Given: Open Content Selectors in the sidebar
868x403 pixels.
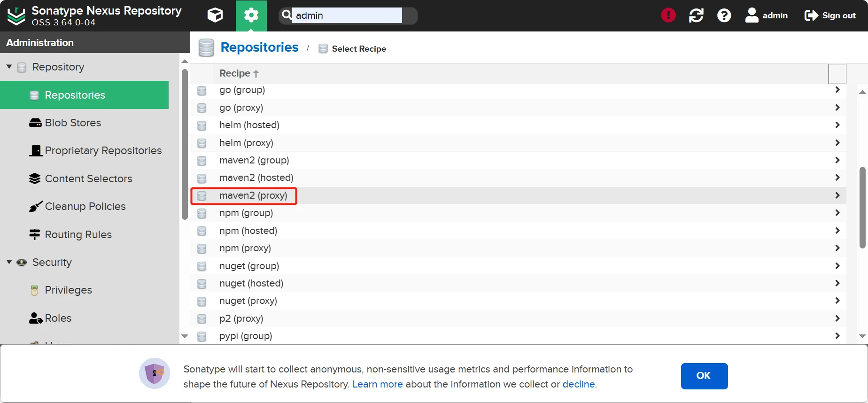Looking at the screenshot, I should [88, 179].
